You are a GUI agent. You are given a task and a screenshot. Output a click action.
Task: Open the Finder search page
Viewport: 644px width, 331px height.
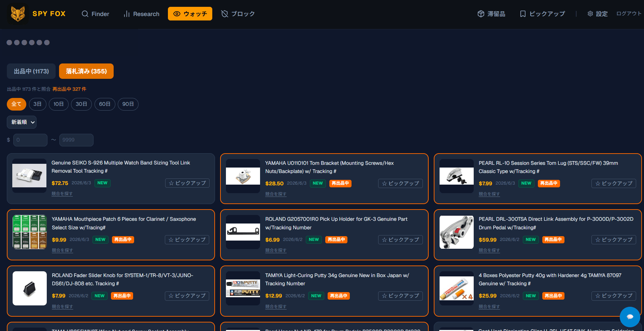coord(95,14)
